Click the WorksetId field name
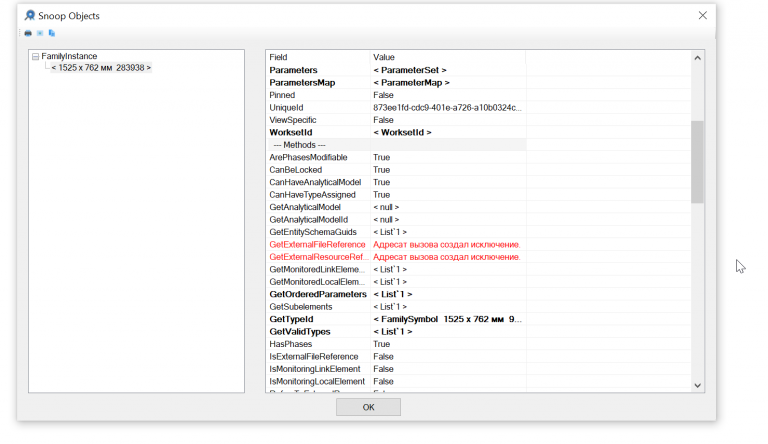 pos(290,132)
